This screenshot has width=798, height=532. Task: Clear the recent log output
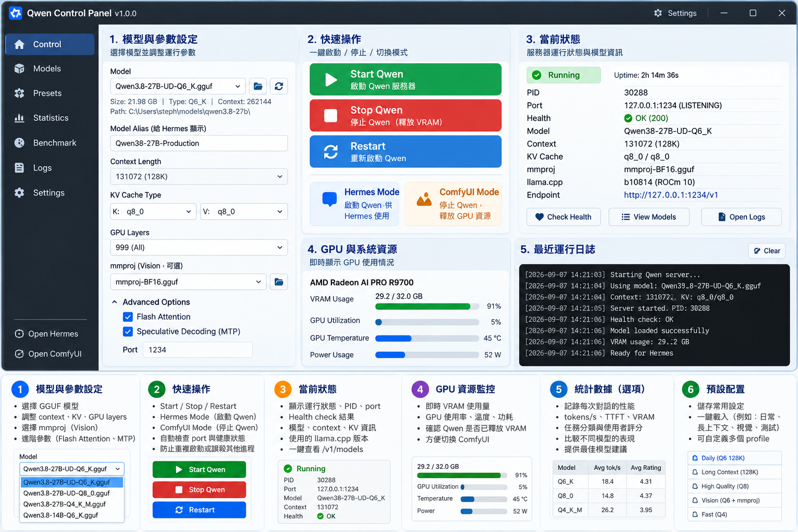[767, 251]
